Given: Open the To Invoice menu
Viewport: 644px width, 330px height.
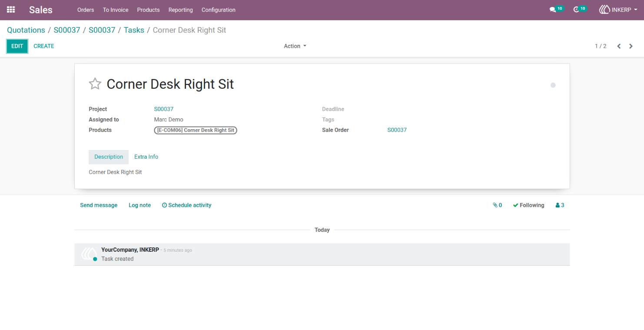Looking at the screenshot, I should (116, 10).
